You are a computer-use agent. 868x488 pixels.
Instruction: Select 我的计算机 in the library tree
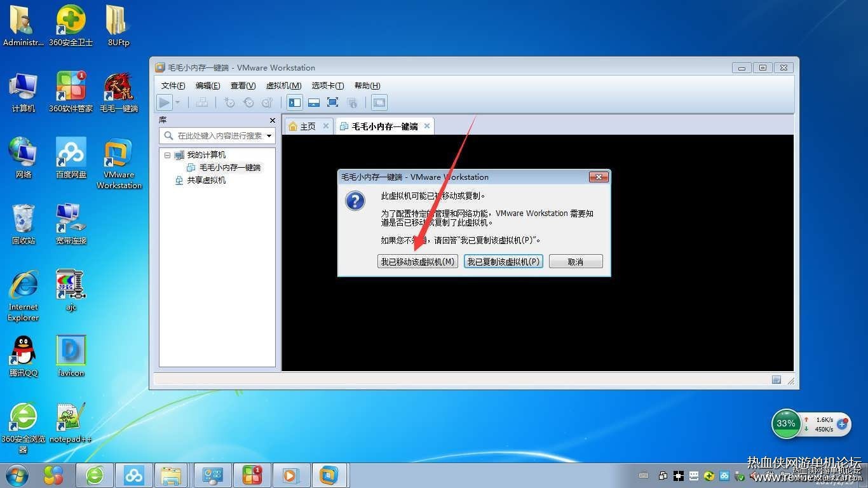click(206, 155)
